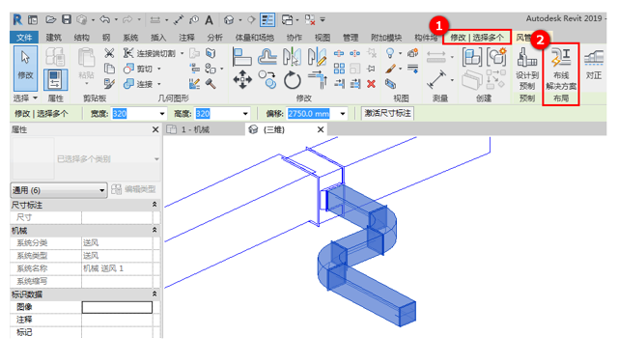The image size is (618, 364).
Task: Open the 文件 File menu tab
Action: (24, 38)
